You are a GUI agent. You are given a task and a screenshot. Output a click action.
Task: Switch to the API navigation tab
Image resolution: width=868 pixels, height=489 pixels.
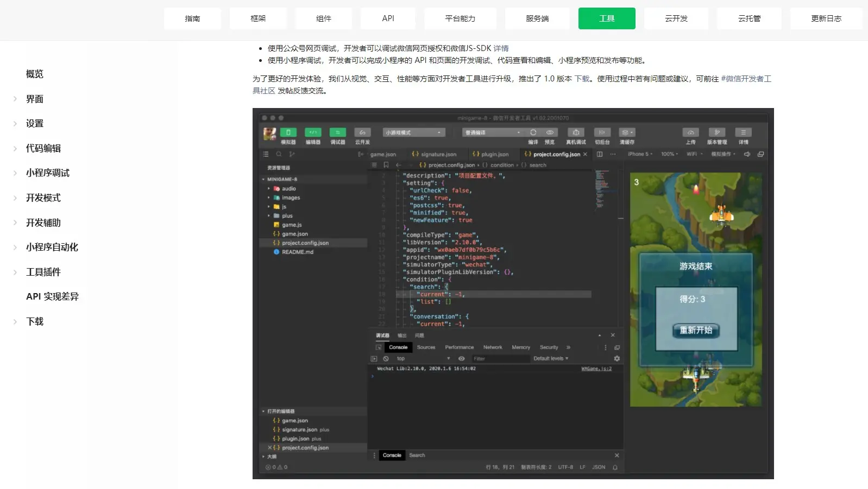pos(388,18)
